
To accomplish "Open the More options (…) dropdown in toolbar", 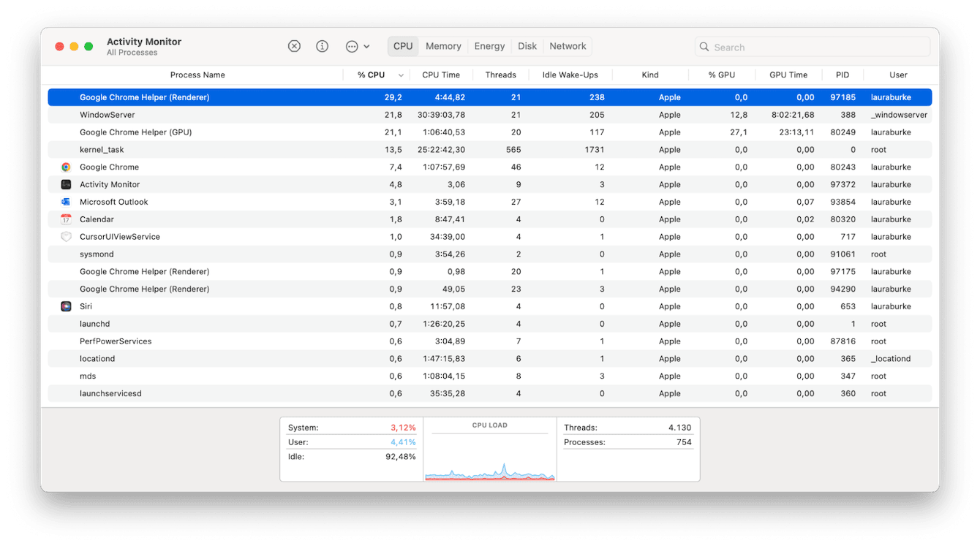I will 353,45.
